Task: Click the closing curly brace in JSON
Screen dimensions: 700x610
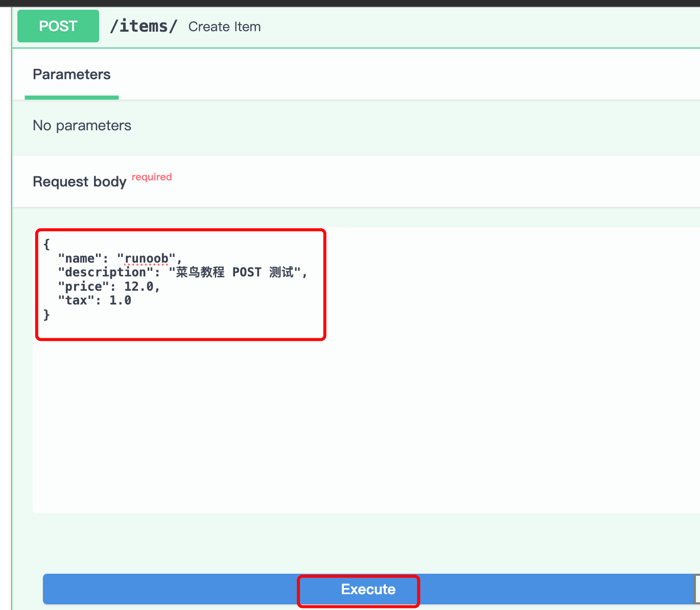Action: click(x=46, y=315)
